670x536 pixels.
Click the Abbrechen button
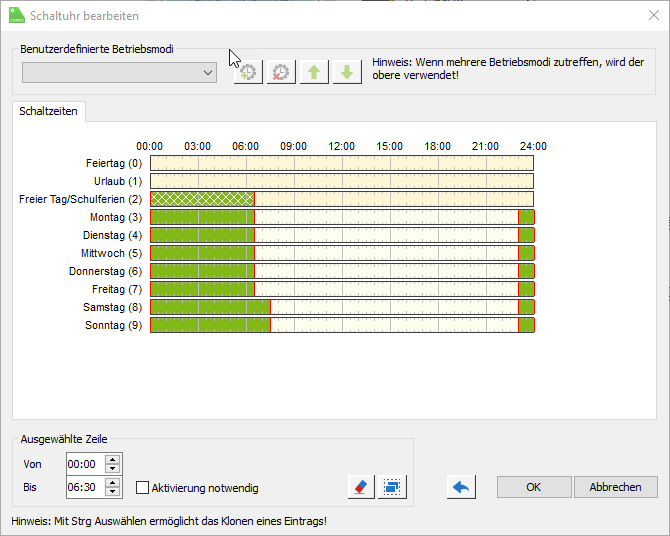615,487
